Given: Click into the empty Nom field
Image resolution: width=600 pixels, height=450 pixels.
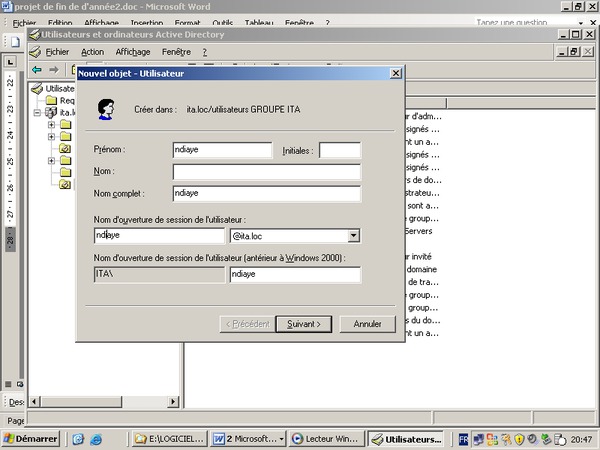Looking at the screenshot, I should click(x=265, y=172).
